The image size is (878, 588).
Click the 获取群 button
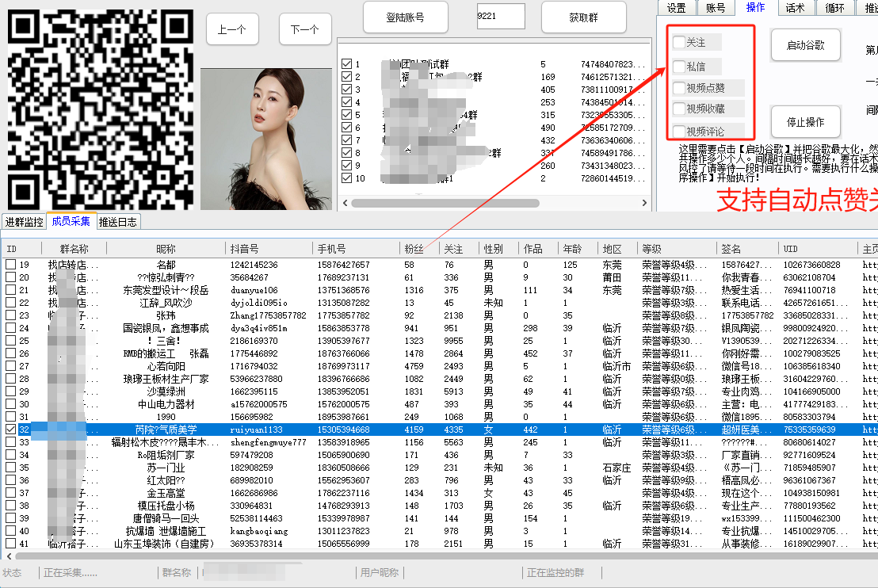(x=583, y=17)
